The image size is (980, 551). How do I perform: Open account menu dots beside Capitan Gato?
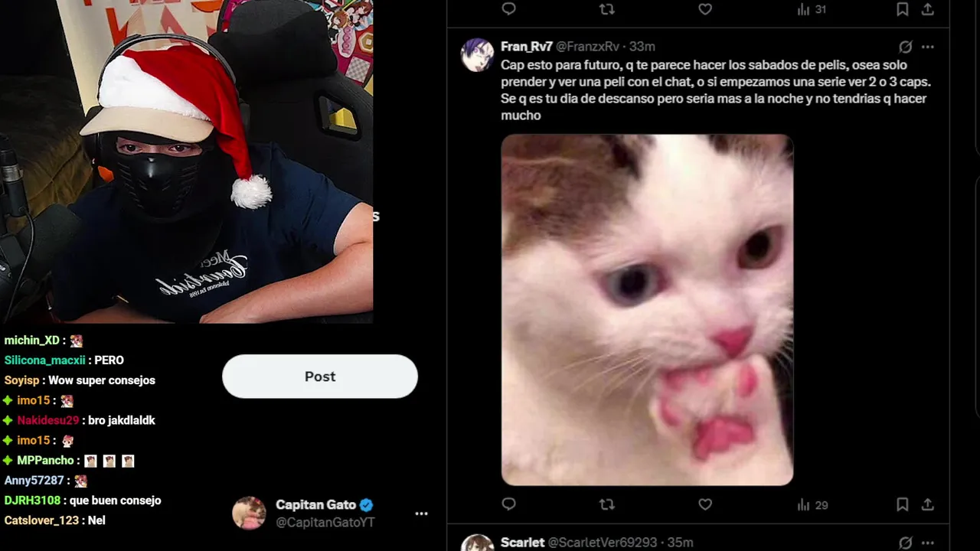[x=421, y=514]
